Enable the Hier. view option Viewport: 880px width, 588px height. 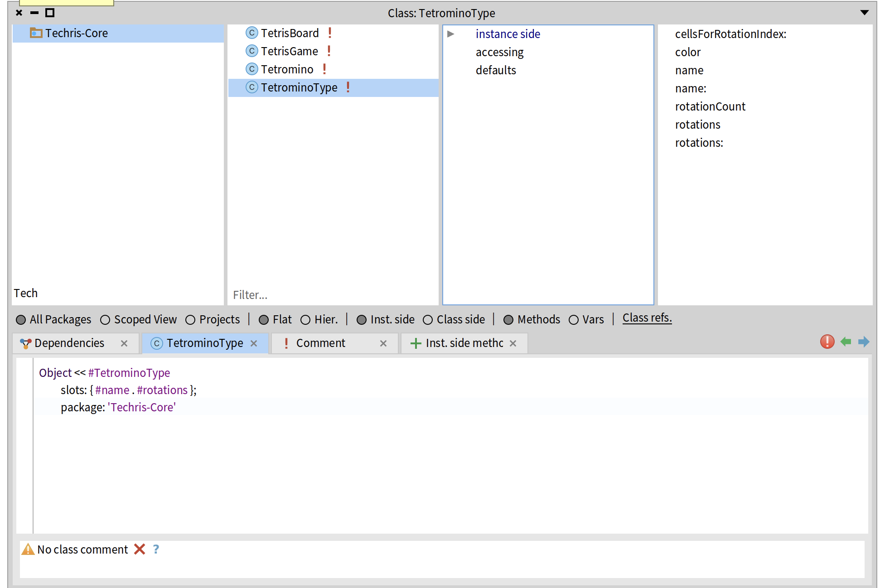(x=306, y=320)
